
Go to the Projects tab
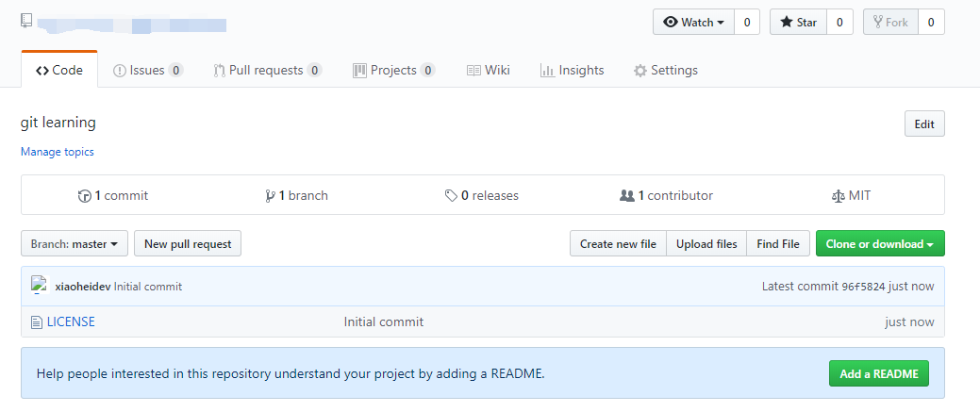[x=393, y=70]
